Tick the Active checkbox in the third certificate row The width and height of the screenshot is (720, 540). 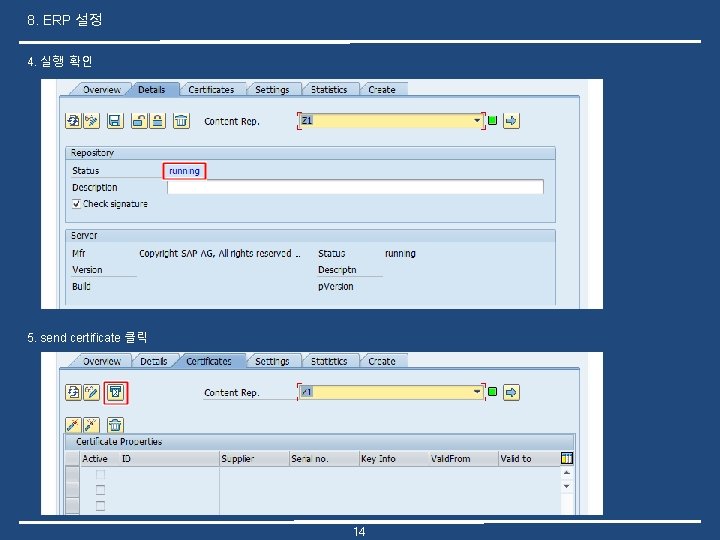click(100, 506)
